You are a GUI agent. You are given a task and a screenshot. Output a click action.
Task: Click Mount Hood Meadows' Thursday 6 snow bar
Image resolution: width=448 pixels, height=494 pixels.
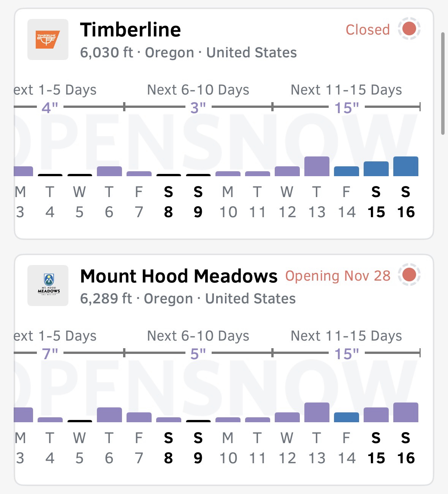(x=109, y=415)
